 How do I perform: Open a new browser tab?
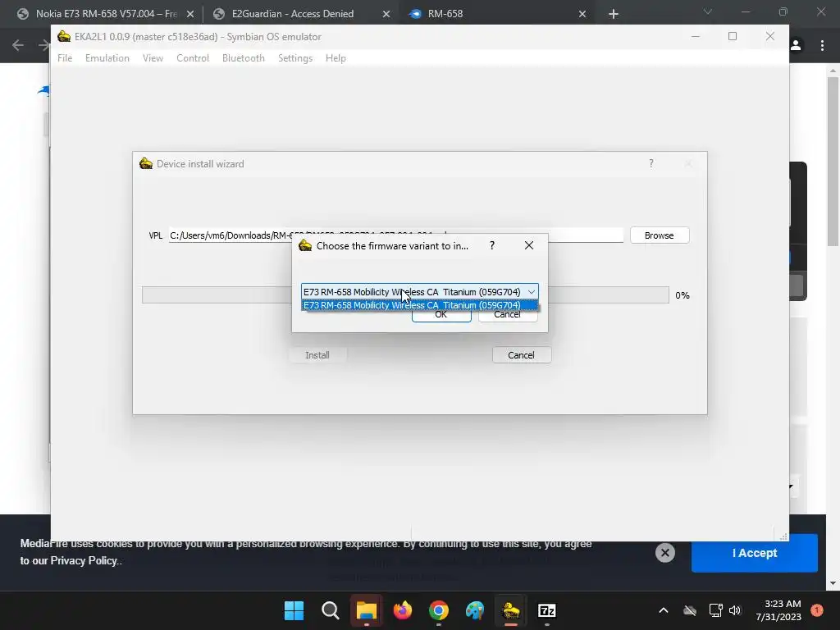(x=614, y=14)
